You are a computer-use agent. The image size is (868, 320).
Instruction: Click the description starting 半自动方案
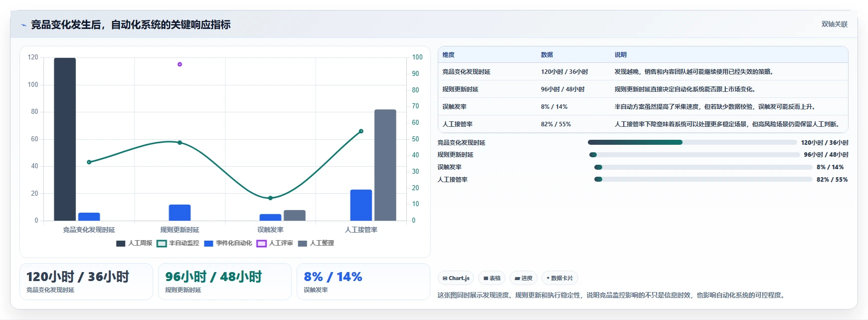(715, 107)
